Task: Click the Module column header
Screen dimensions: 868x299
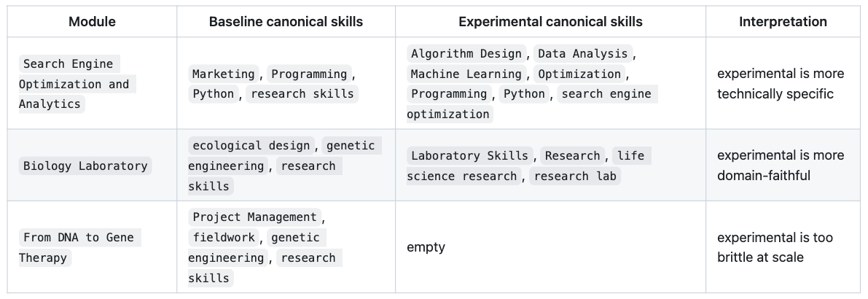Action: (92, 22)
